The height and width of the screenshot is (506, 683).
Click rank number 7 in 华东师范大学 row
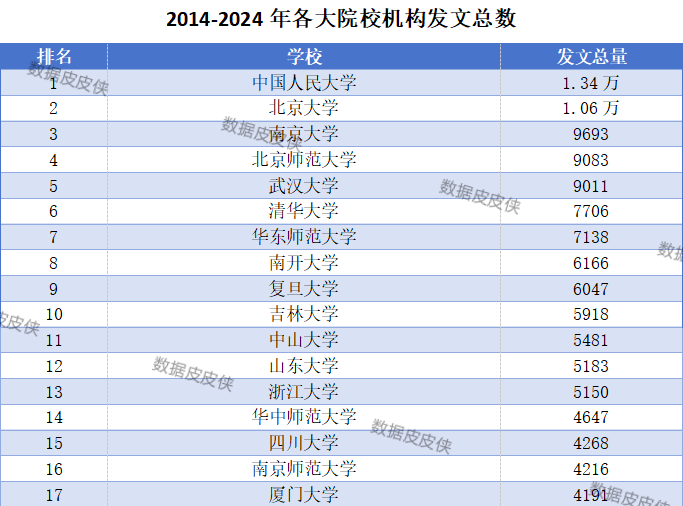pos(54,237)
